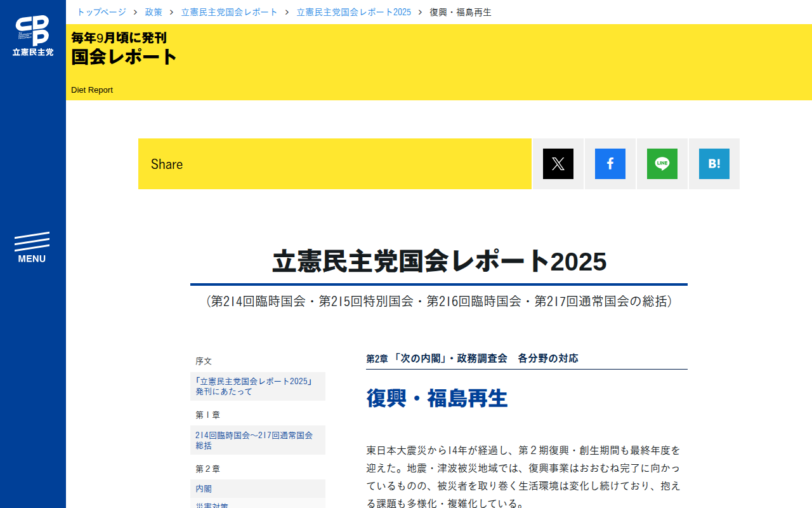This screenshot has width=812, height=508.
Task: Share the page on LINE
Action: pyautogui.click(x=662, y=164)
